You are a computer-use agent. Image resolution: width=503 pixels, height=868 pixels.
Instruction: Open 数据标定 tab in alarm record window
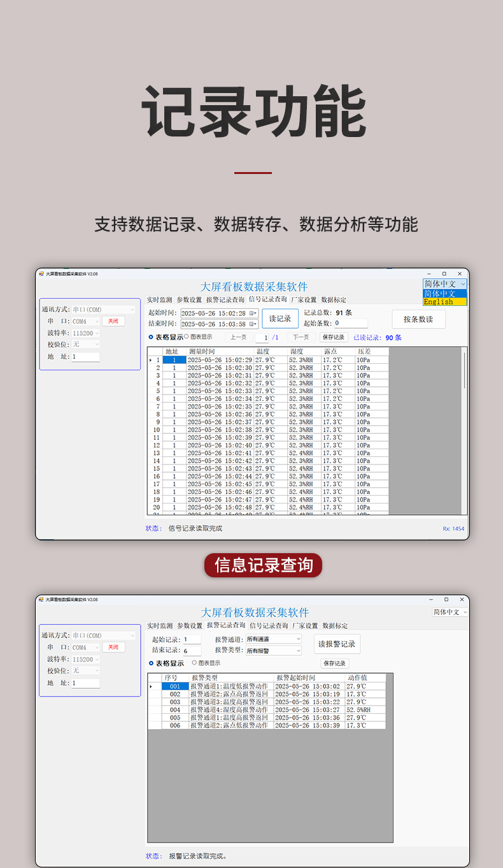pyautogui.click(x=335, y=626)
